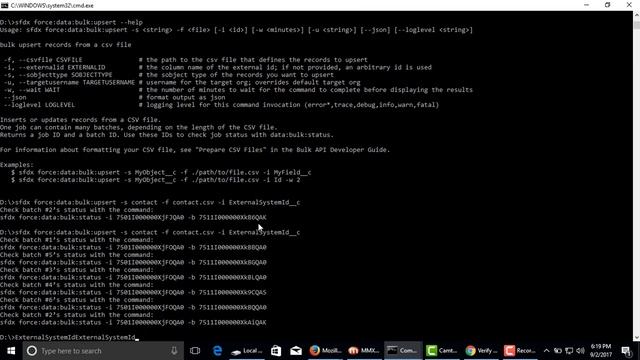Switch to the Mozilla Firefox taskbar window

(325, 351)
